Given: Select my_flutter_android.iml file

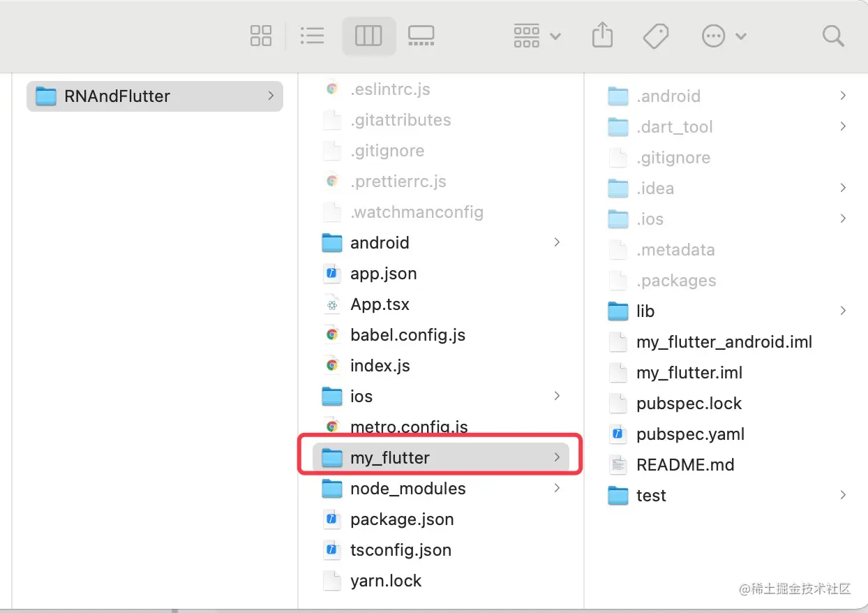Looking at the screenshot, I should (724, 342).
